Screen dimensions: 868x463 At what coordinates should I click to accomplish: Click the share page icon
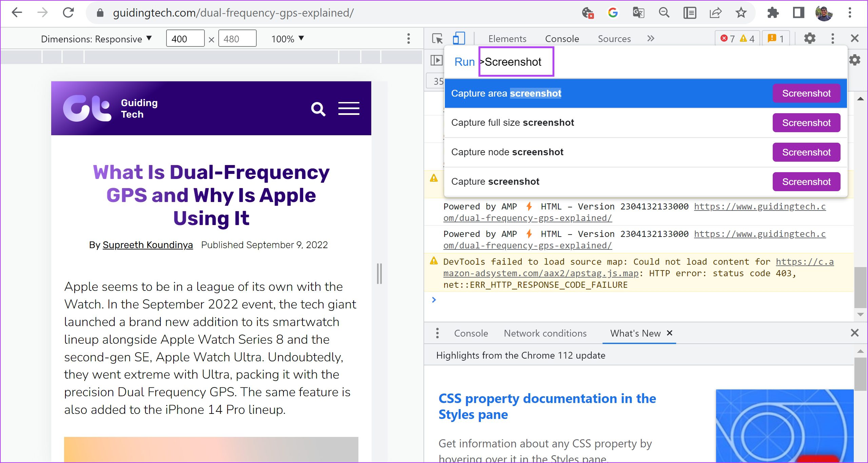pos(715,13)
